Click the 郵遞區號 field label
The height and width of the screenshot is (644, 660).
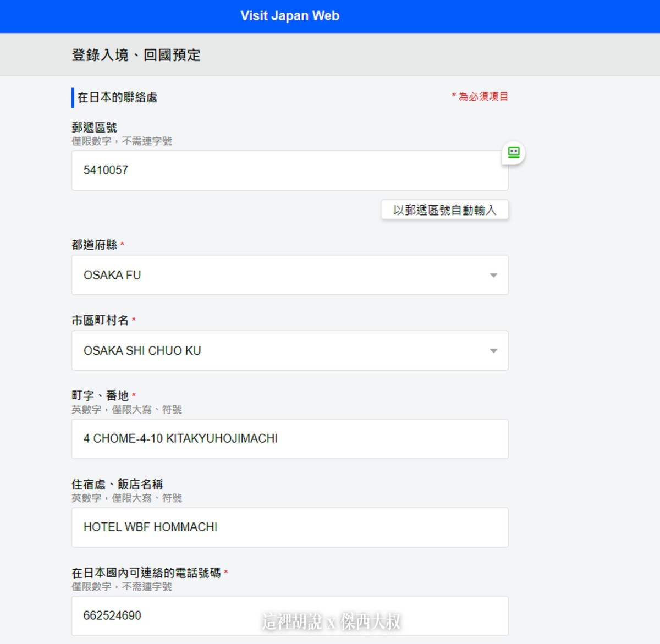click(94, 128)
